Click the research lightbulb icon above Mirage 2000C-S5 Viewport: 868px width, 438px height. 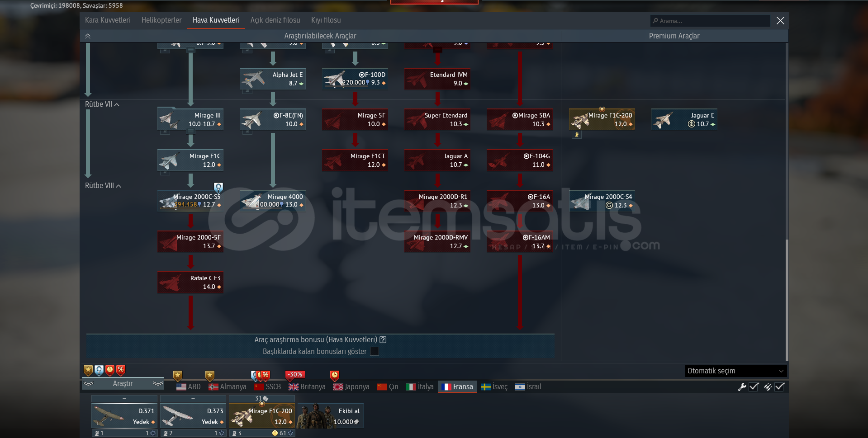coord(218,187)
